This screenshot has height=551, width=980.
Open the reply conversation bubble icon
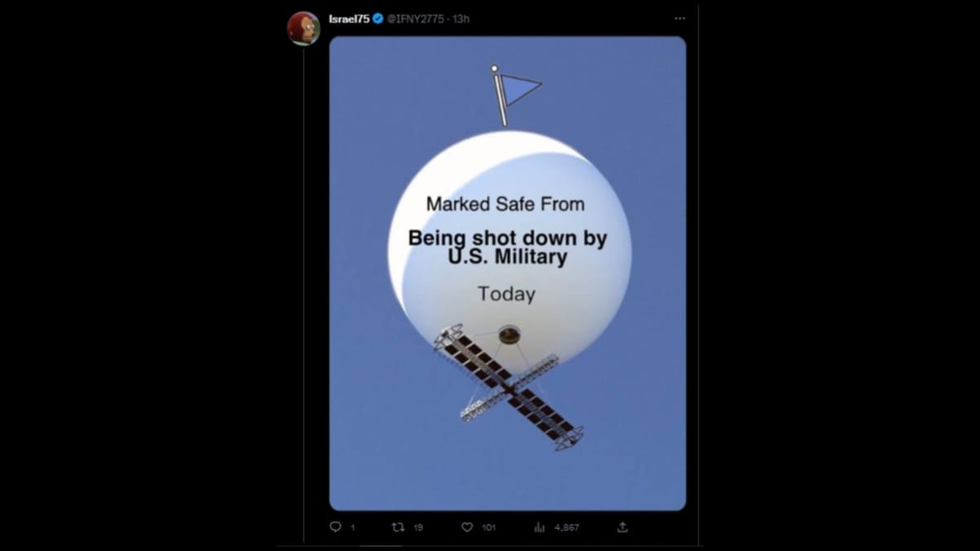(336, 527)
